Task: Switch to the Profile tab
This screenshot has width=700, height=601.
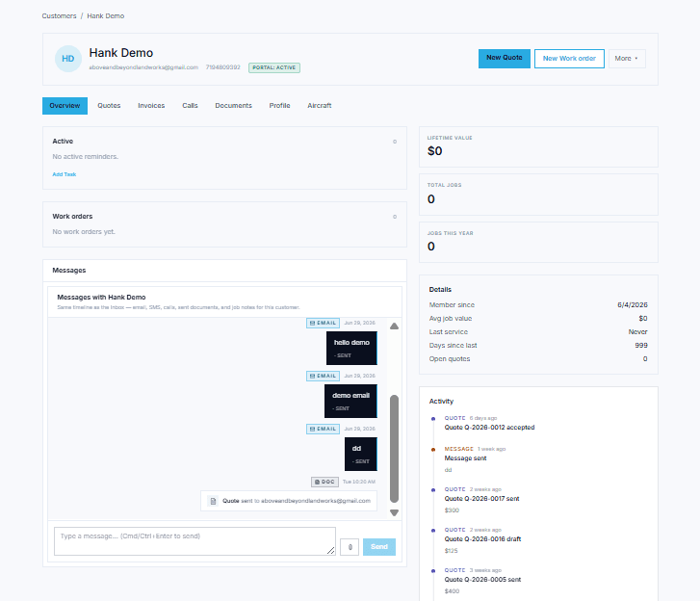Action: tap(279, 106)
